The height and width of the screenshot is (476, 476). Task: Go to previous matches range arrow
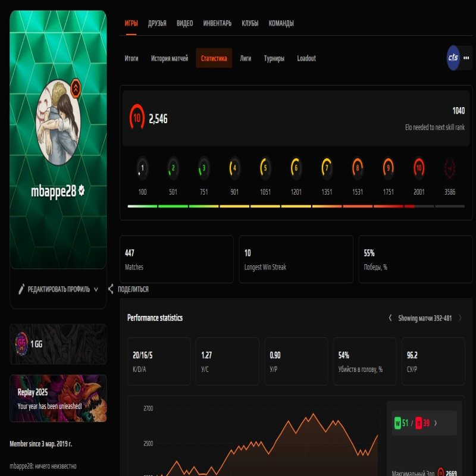(x=390, y=318)
